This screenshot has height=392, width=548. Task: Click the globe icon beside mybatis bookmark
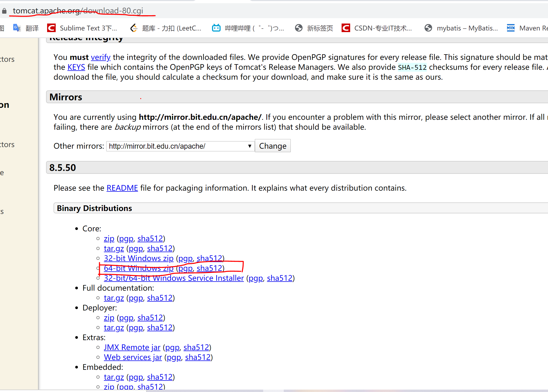pyautogui.click(x=428, y=28)
